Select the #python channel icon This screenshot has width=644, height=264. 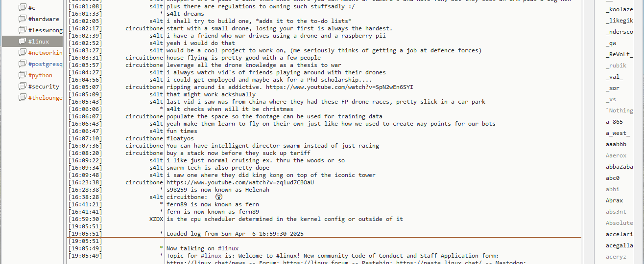22,75
